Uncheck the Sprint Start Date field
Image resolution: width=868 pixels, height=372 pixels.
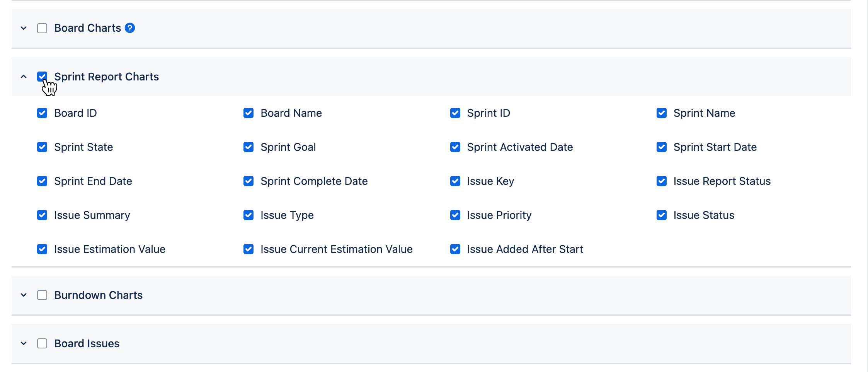tap(661, 147)
